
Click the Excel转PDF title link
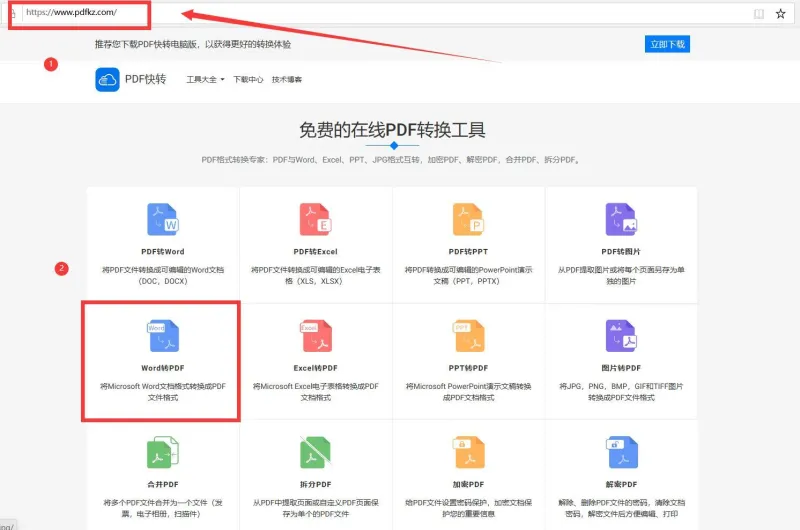coord(315,368)
